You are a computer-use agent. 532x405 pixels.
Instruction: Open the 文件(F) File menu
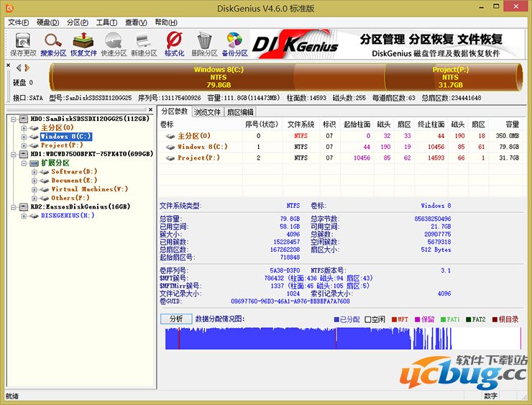18,22
